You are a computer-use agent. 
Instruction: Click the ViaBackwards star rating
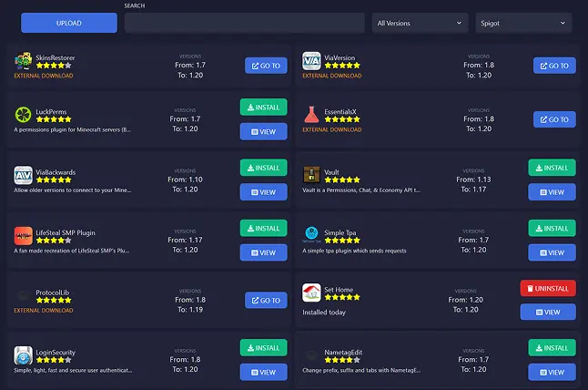(54, 180)
